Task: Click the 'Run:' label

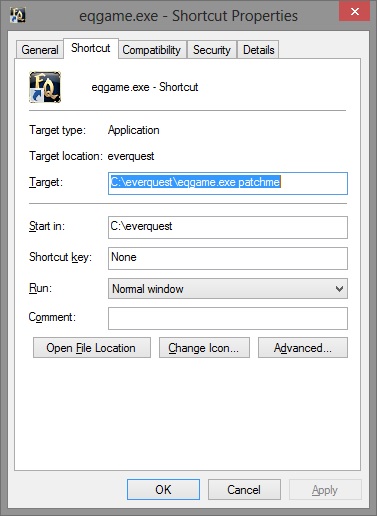Action: tap(40, 288)
